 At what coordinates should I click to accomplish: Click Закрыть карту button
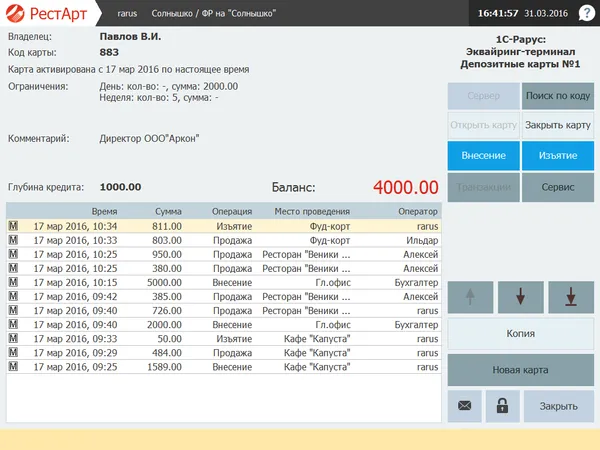[x=558, y=125]
